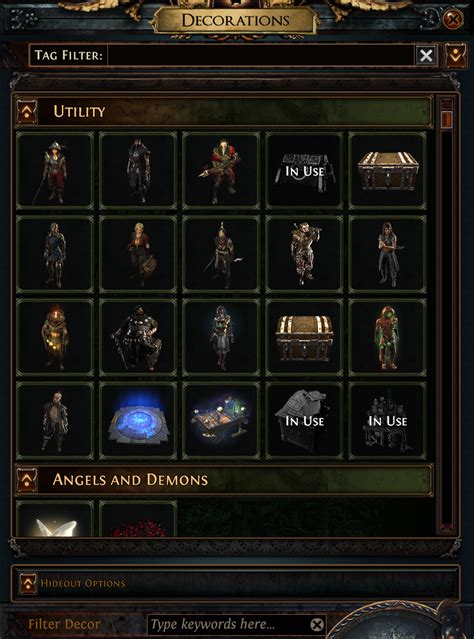This screenshot has height=639, width=474.
Task: Click the decorations list scrollbar handle
Action: pos(447,119)
